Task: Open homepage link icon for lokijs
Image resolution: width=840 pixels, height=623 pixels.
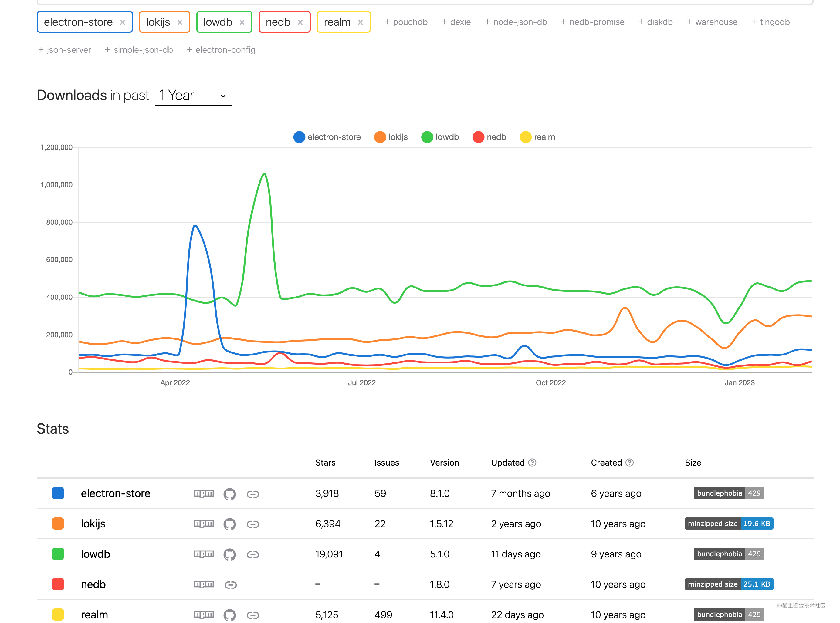Action: [x=253, y=524]
